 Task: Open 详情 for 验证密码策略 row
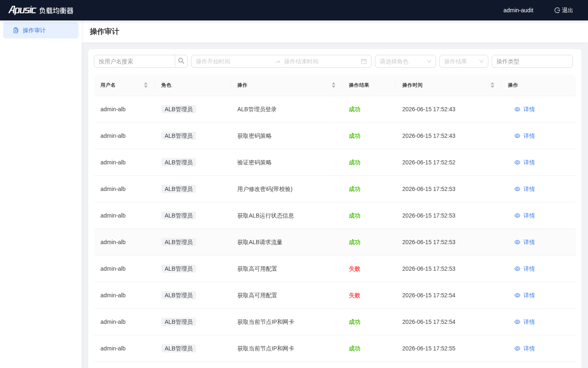coord(524,162)
